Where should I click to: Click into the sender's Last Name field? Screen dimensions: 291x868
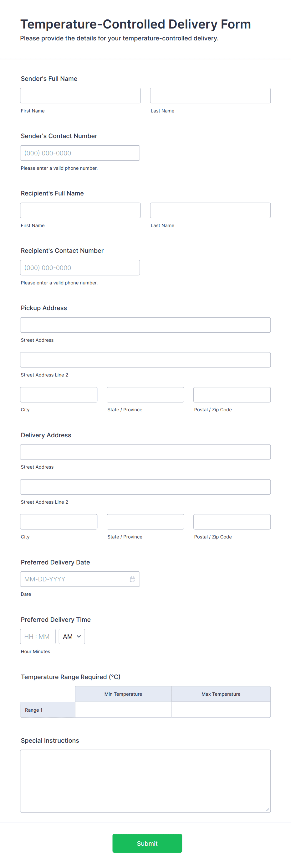click(x=210, y=95)
